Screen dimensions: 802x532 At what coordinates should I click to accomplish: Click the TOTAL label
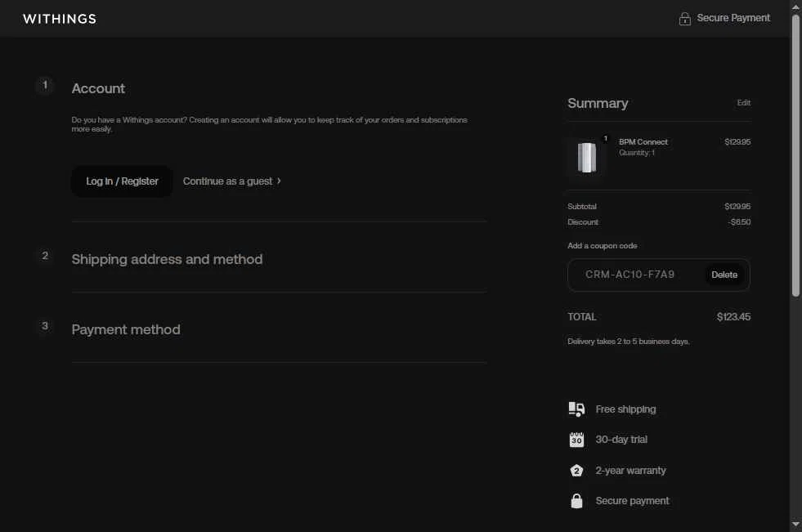pyautogui.click(x=582, y=317)
